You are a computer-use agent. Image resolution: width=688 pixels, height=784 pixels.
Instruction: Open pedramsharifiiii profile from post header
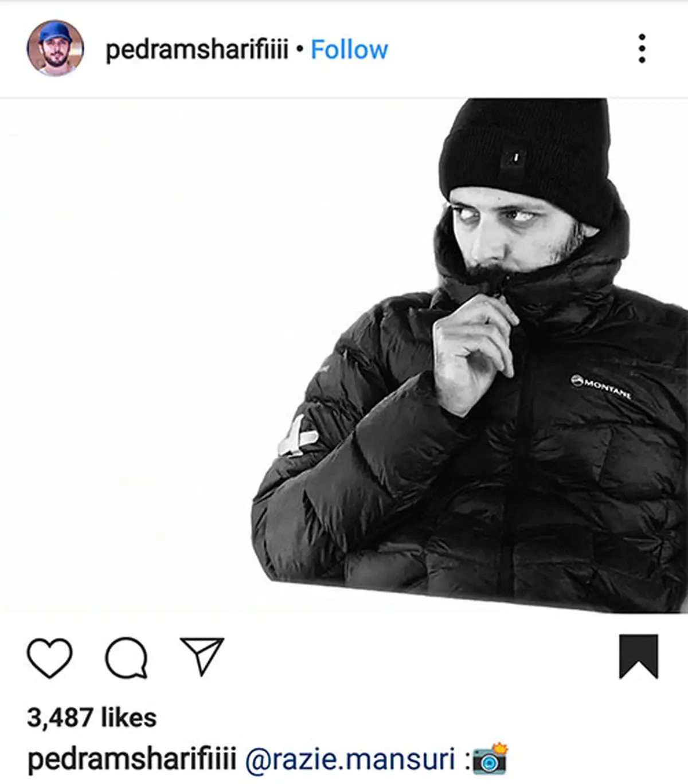(197, 50)
